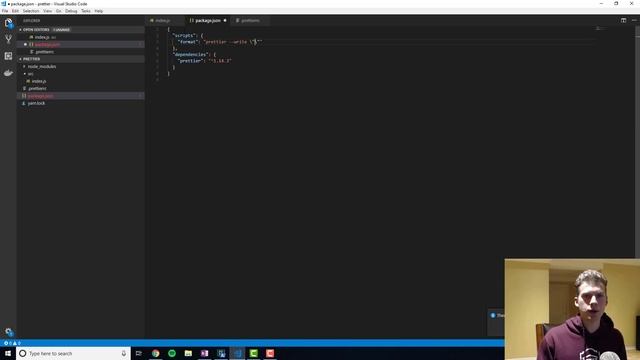
Task: Click the minimap at editor right edge
Action: (600, 29)
